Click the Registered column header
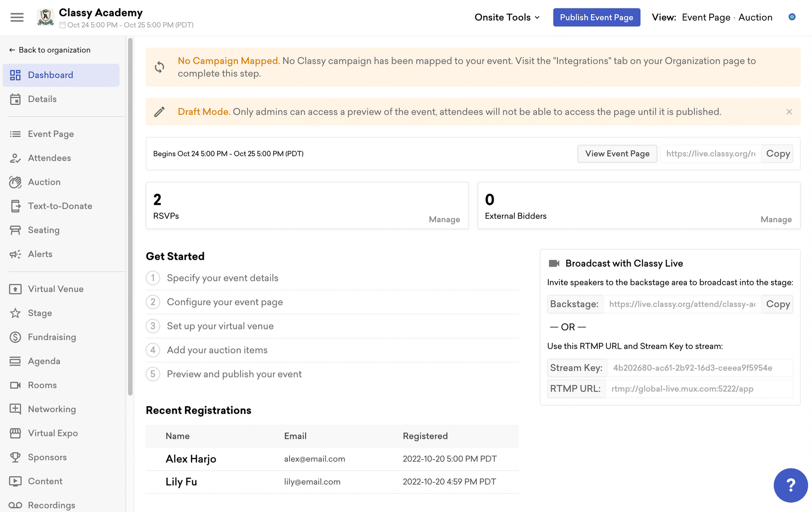This screenshot has width=812, height=512. point(425,436)
